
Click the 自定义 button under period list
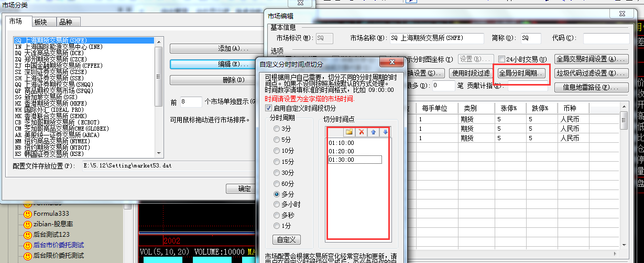pos(287,239)
